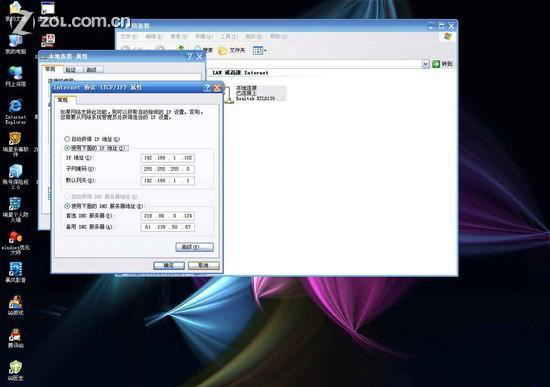This screenshot has height=387, width=550.
Task: Open the Network Neighborhood desktop icon
Action: (15, 76)
